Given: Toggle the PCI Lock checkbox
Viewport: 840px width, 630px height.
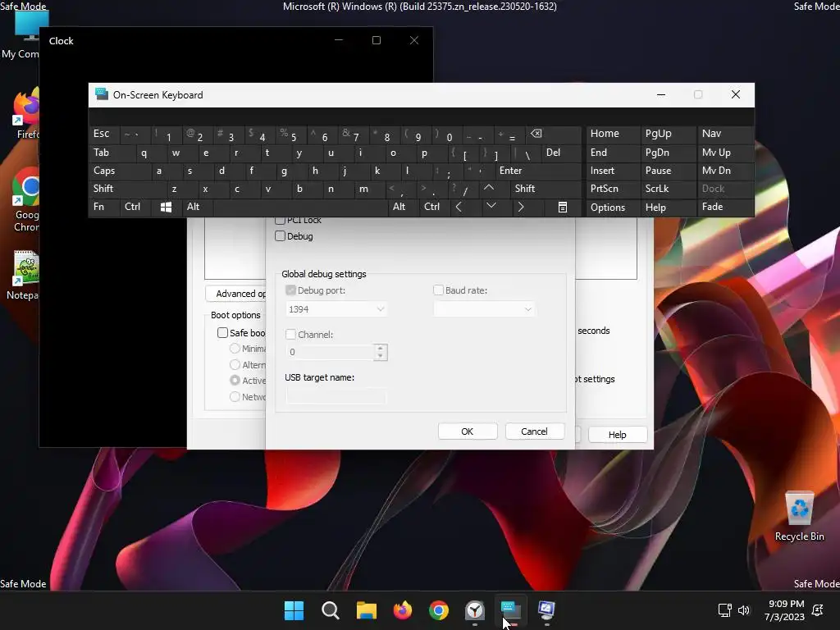Looking at the screenshot, I should 281,220.
